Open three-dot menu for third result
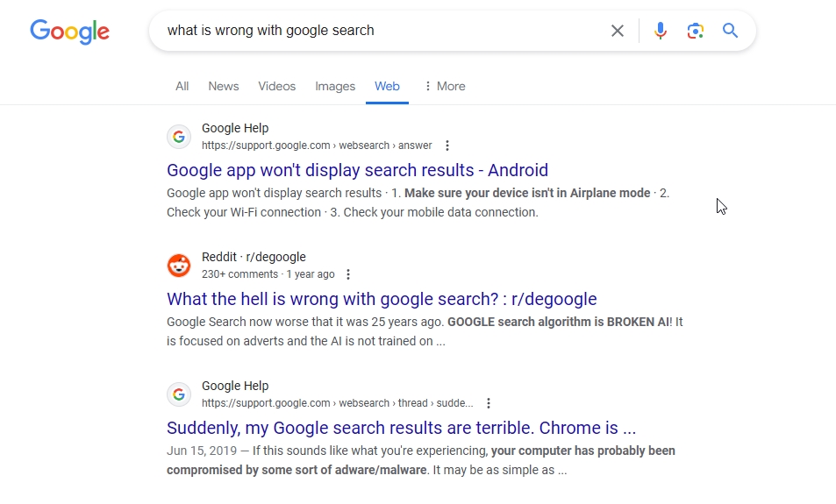 489,403
